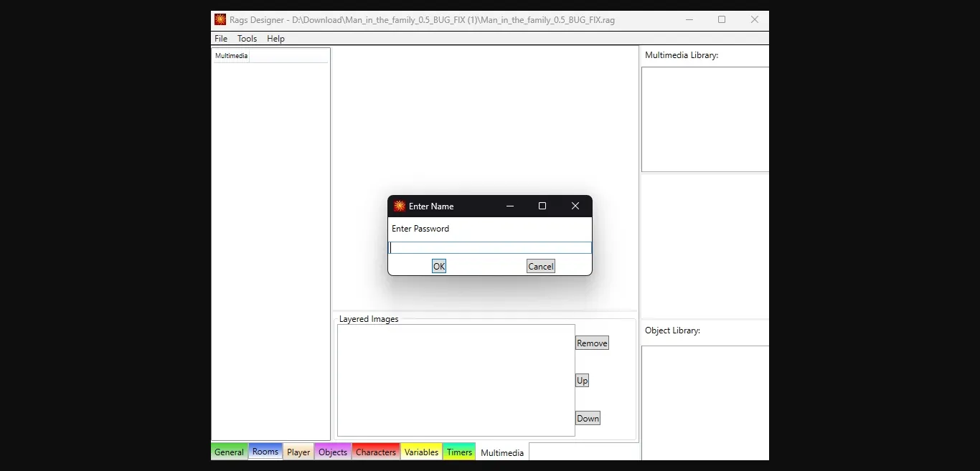This screenshot has width=980, height=471.
Task: Click the Rags Designer app icon in title bar
Action: pos(220,20)
